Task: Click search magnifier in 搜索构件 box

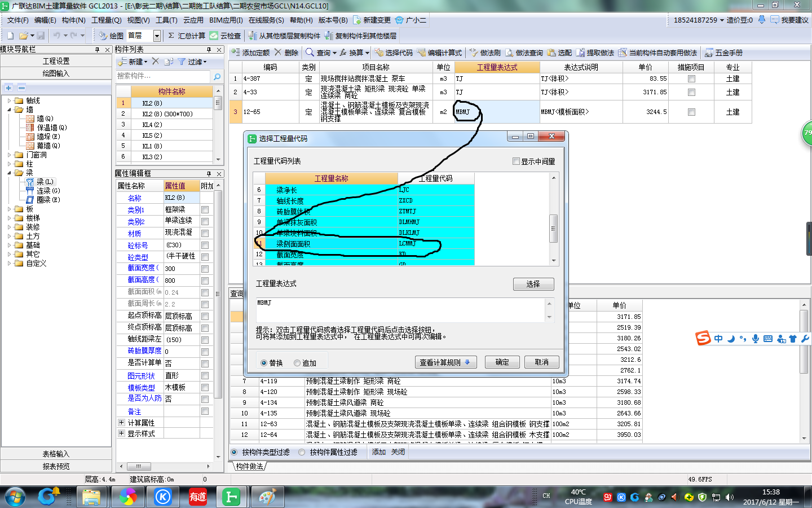Action: 217,76
